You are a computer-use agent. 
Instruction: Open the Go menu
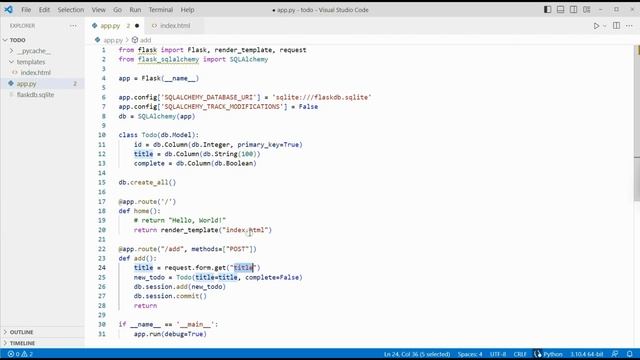(x=118, y=10)
